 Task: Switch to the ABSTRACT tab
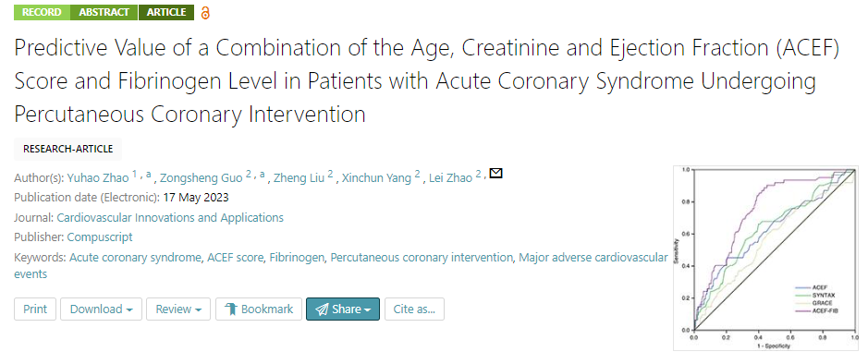click(104, 12)
